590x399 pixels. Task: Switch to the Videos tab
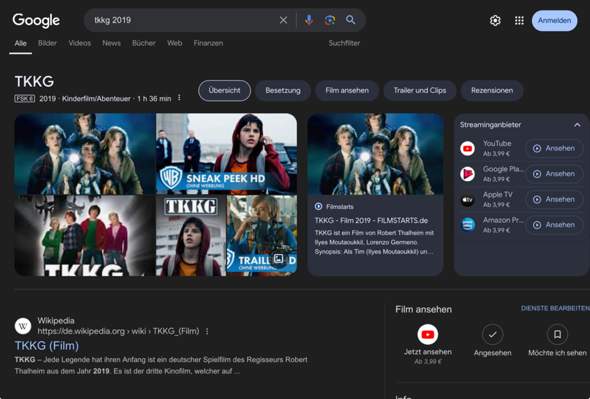click(80, 43)
